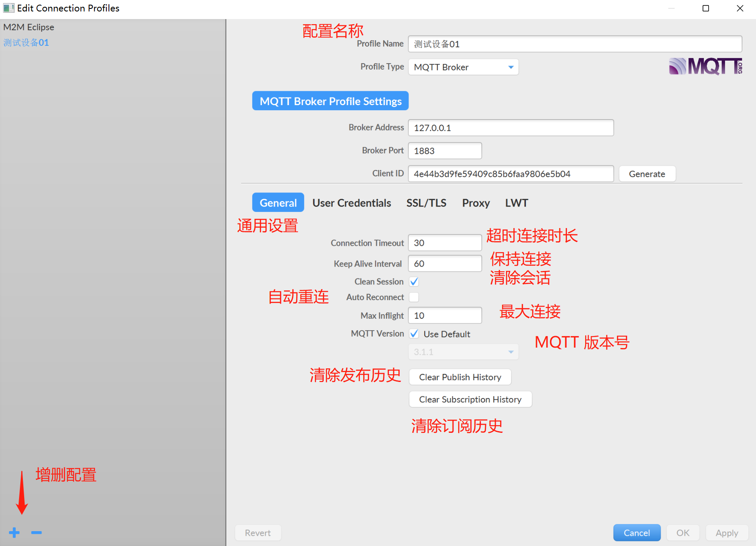Image resolution: width=756 pixels, height=546 pixels.
Task: Click Clear Subscription History button
Action: tap(470, 399)
